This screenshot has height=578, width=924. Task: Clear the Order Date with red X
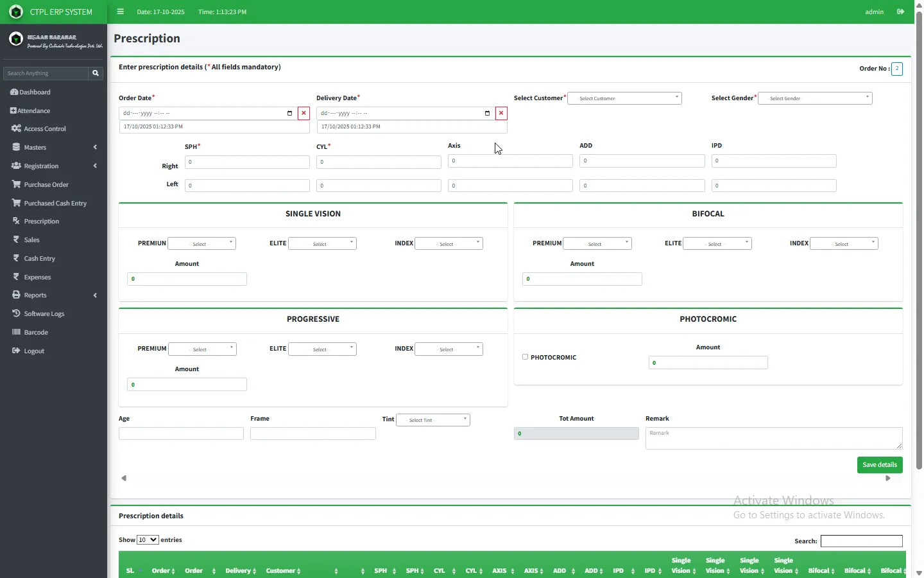coord(304,114)
